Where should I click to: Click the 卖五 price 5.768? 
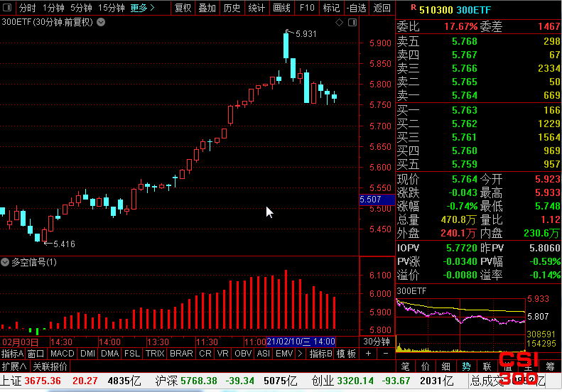pyautogui.click(x=465, y=41)
